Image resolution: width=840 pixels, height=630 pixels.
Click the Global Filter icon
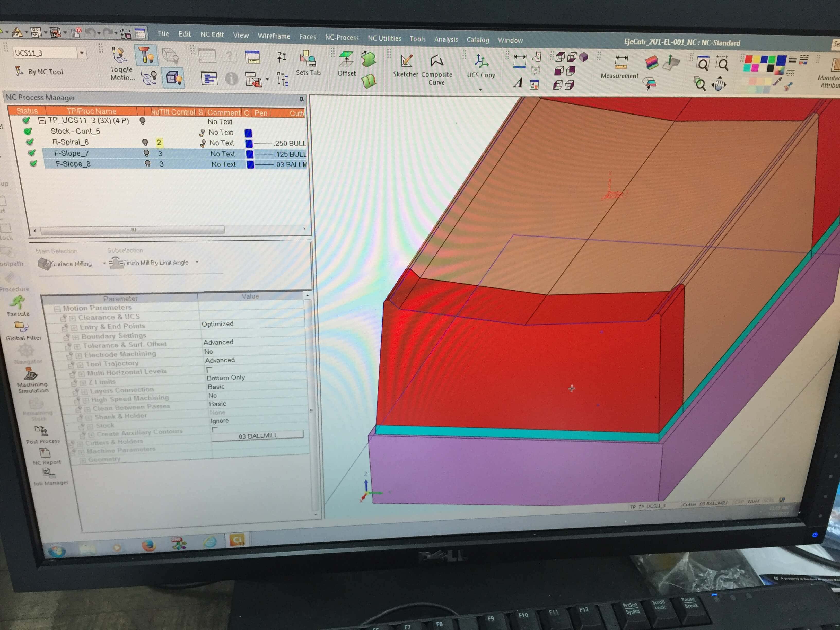pyautogui.click(x=21, y=326)
